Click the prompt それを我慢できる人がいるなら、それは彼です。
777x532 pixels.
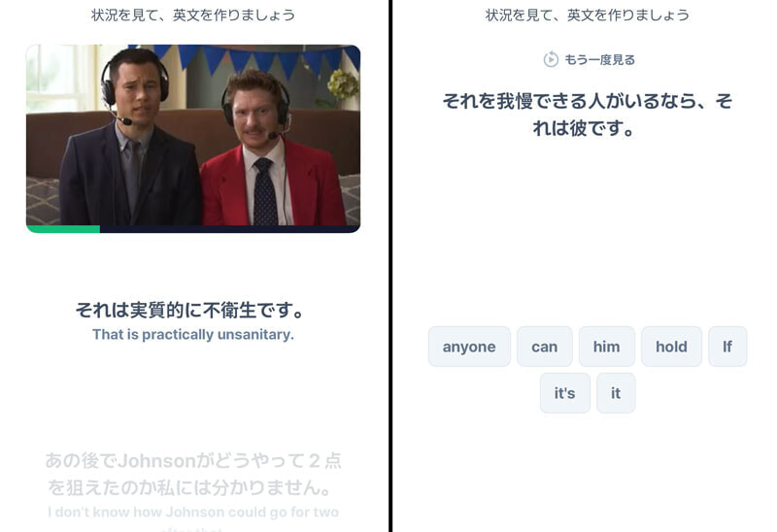pos(588,115)
